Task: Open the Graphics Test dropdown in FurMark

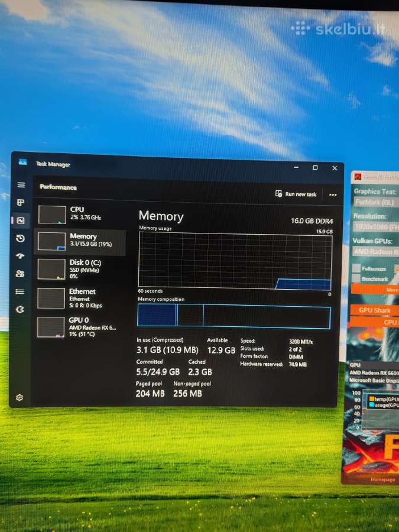Action: point(376,203)
